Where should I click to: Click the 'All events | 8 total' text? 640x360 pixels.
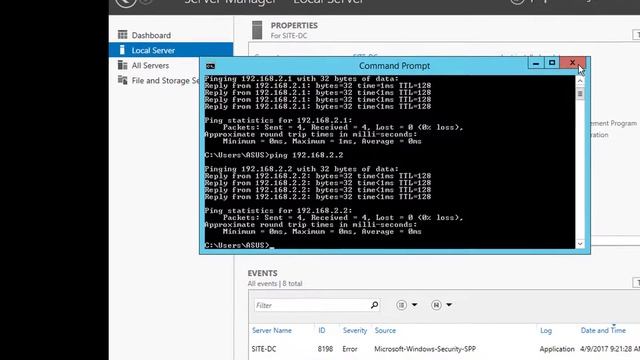coord(275,283)
